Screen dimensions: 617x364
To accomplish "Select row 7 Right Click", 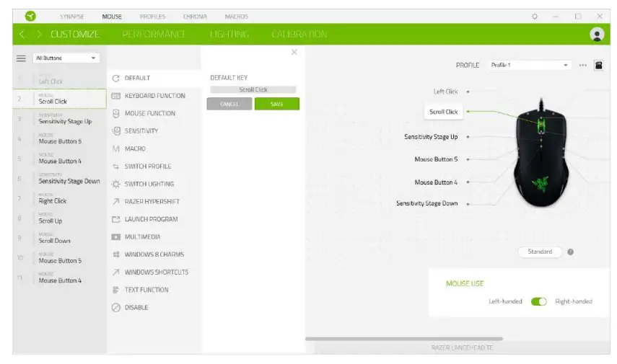I will click(60, 198).
